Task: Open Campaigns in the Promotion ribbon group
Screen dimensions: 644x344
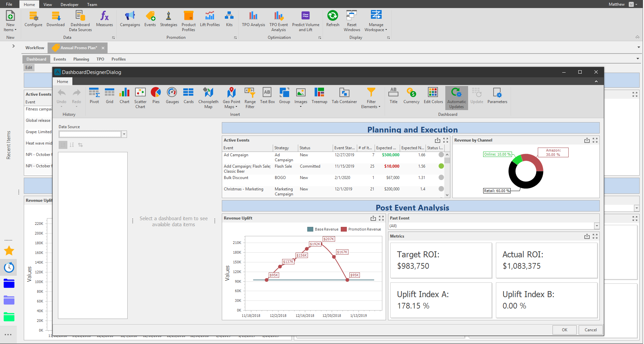Action: [x=130, y=19]
